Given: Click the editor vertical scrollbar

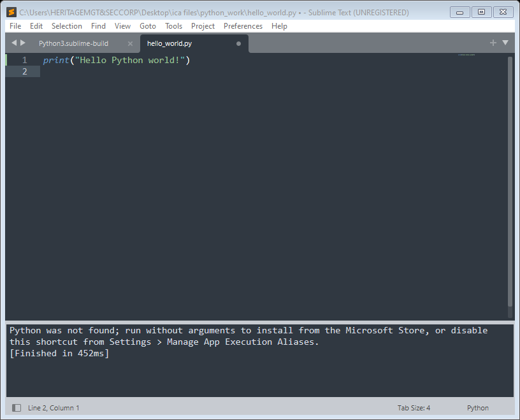Looking at the screenshot, I should pos(510,185).
